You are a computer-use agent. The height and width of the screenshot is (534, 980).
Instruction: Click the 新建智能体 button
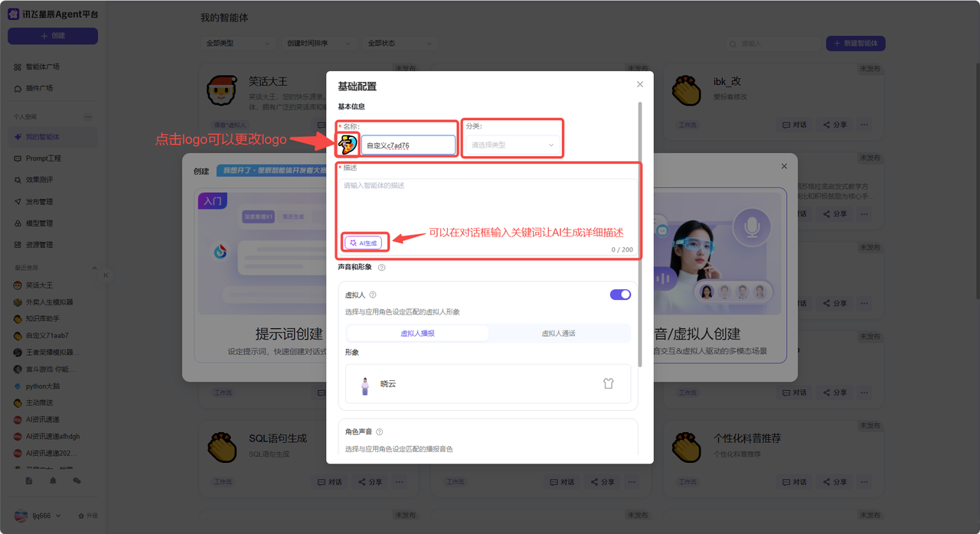pyautogui.click(x=855, y=44)
